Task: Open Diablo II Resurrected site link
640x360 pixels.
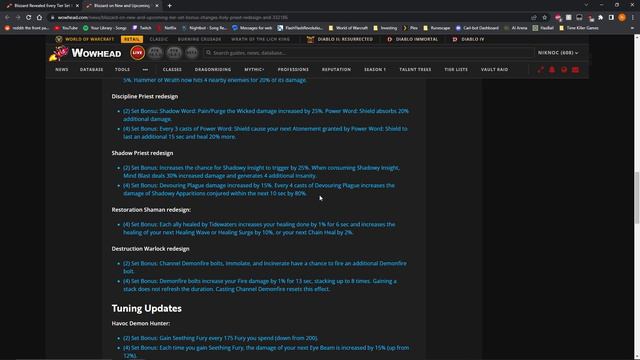Action: pyautogui.click(x=340, y=39)
